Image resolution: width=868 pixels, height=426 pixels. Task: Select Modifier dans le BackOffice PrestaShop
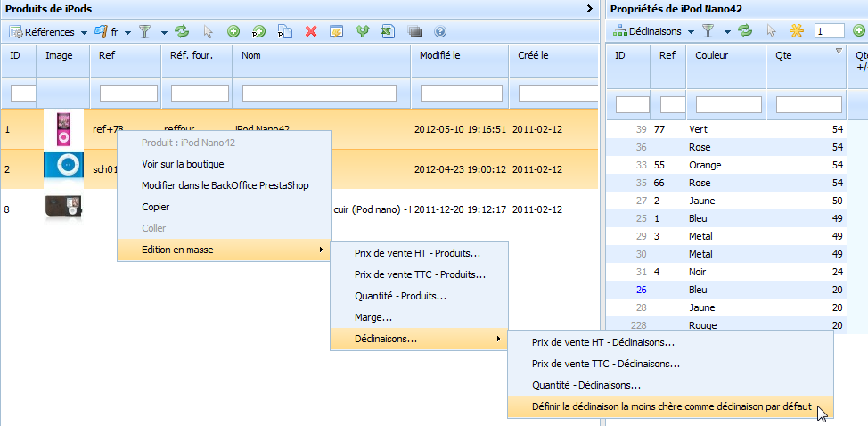[x=225, y=186]
